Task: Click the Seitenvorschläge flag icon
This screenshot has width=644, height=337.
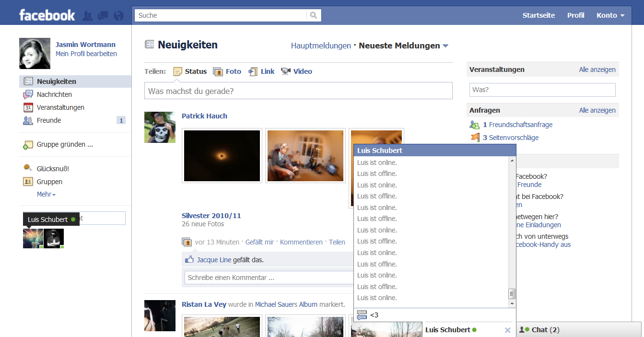Action: 475,138
